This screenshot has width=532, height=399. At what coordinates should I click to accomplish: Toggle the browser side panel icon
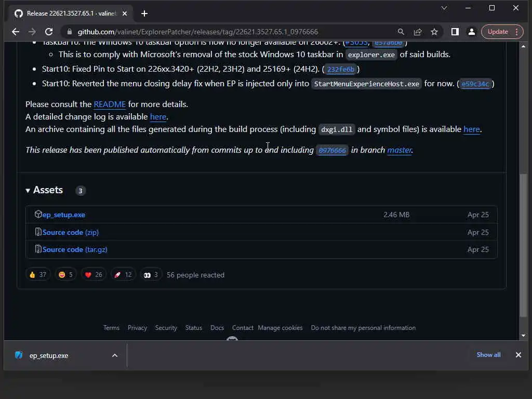[x=455, y=32]
